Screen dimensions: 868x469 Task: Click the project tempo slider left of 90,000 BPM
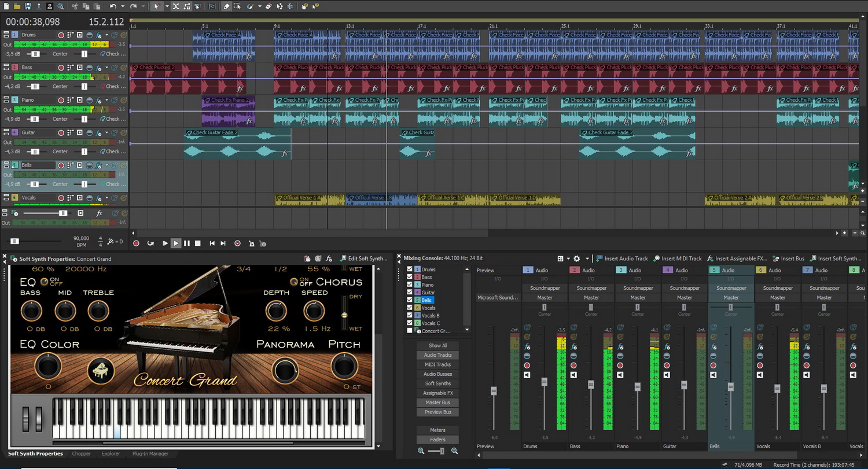tap(15, 241)
